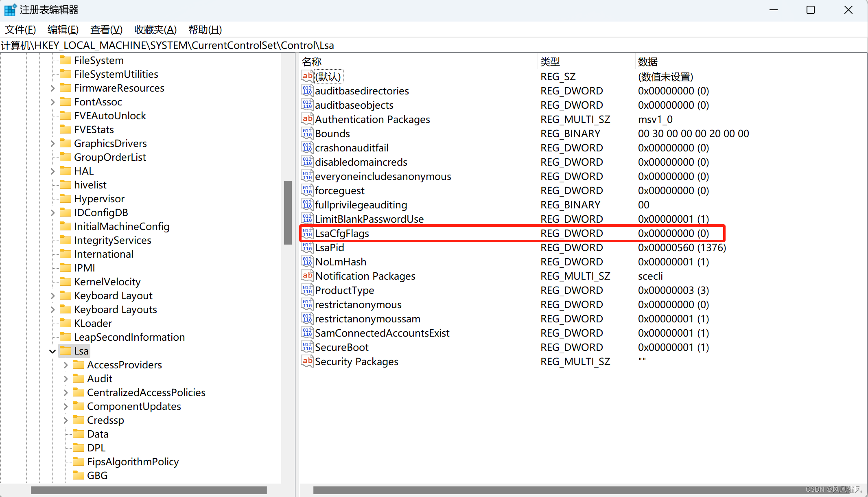Click the Security Packages multi-string icon
Image resolution: width=868 pixels, height=497 pixels.
pyautogui.click(x=307, y=361)
